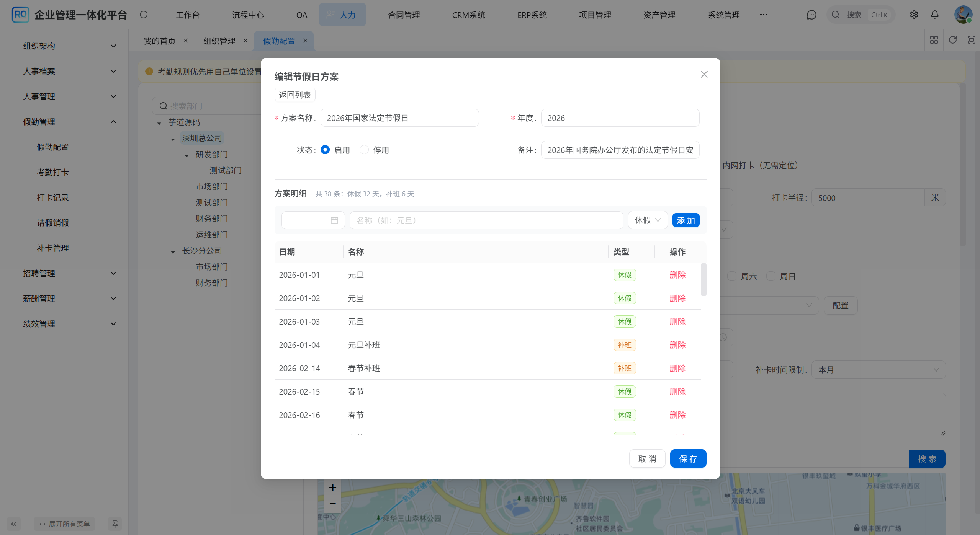Screen dimensions: 980x535
Task: Click refresh icon beside platform title
Action: (x=144, y=15)
